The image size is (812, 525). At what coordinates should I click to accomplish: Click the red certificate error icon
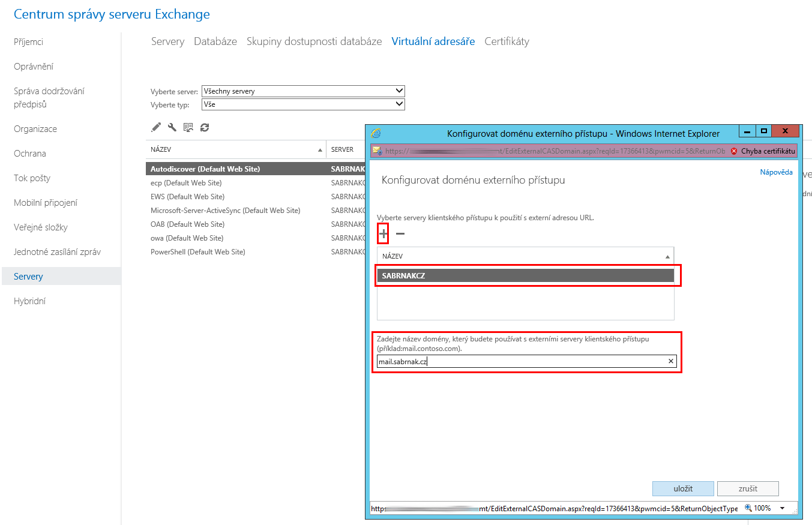tap(733, 151)
